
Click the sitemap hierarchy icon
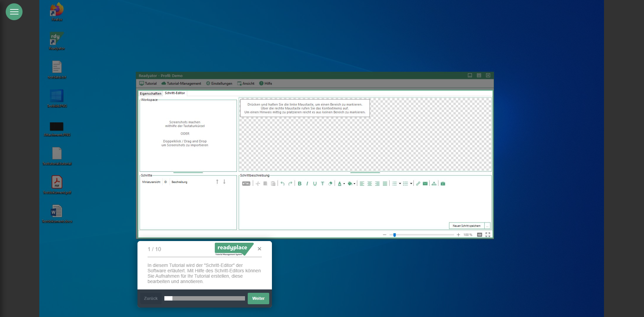[x=434, y=184]
